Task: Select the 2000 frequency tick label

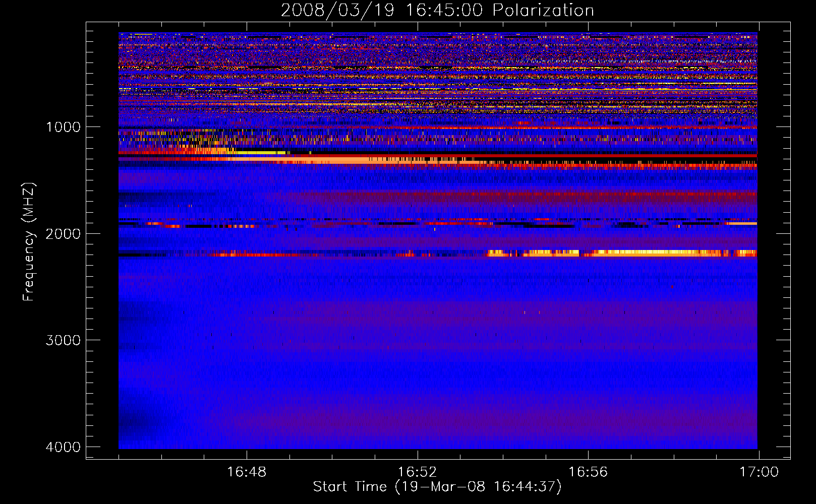Action: [x=63, y=234]
